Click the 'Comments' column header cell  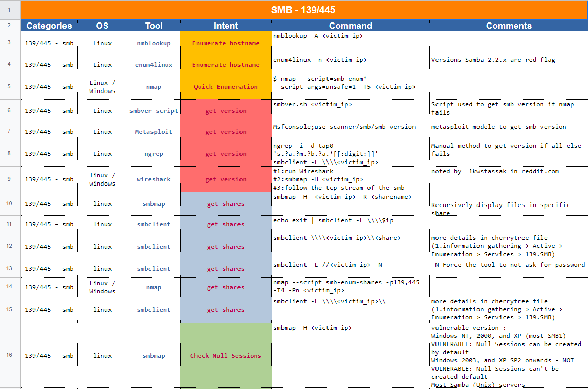tap(509, 26)
